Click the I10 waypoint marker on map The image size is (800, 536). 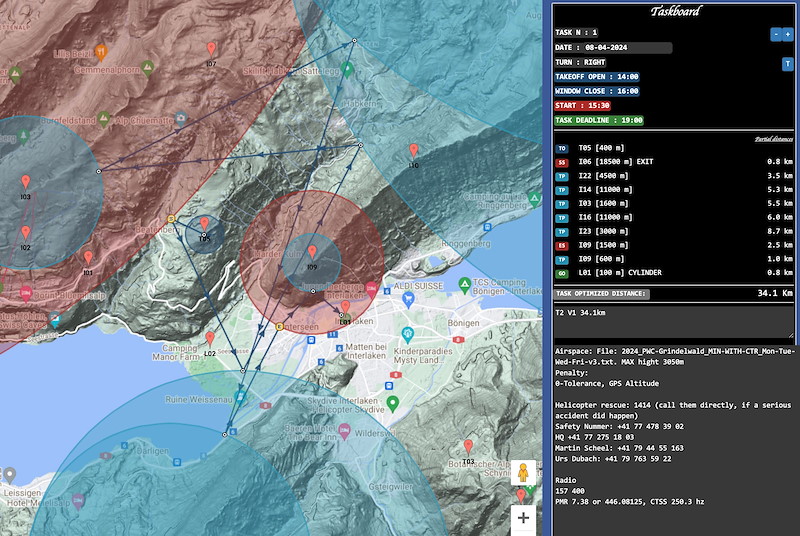(414, 151)
